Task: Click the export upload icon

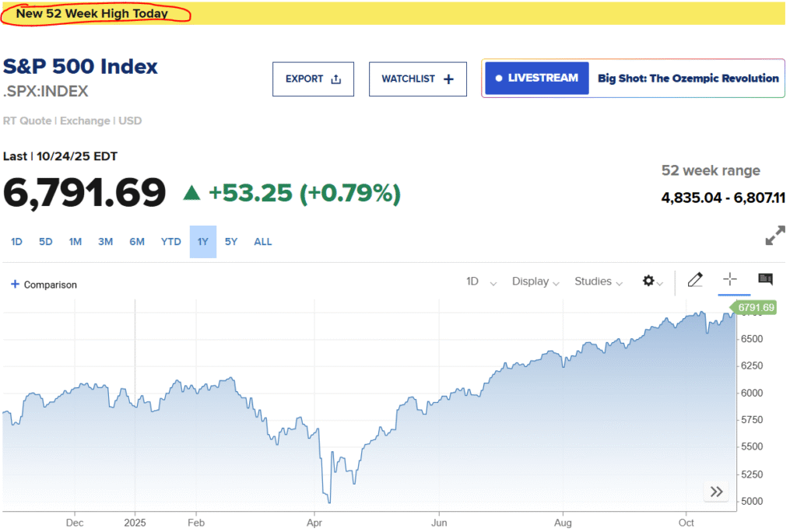Action: (x=336, y=79)
